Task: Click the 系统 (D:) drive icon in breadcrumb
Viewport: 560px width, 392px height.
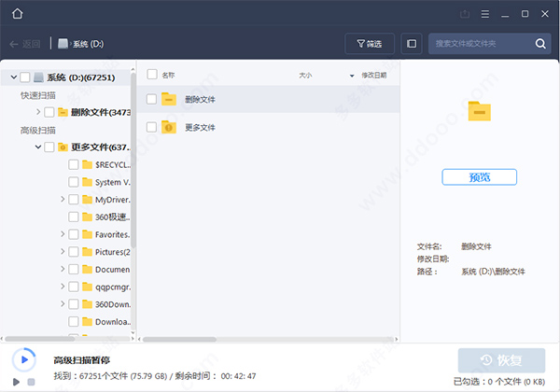Action: coord(63,44)
